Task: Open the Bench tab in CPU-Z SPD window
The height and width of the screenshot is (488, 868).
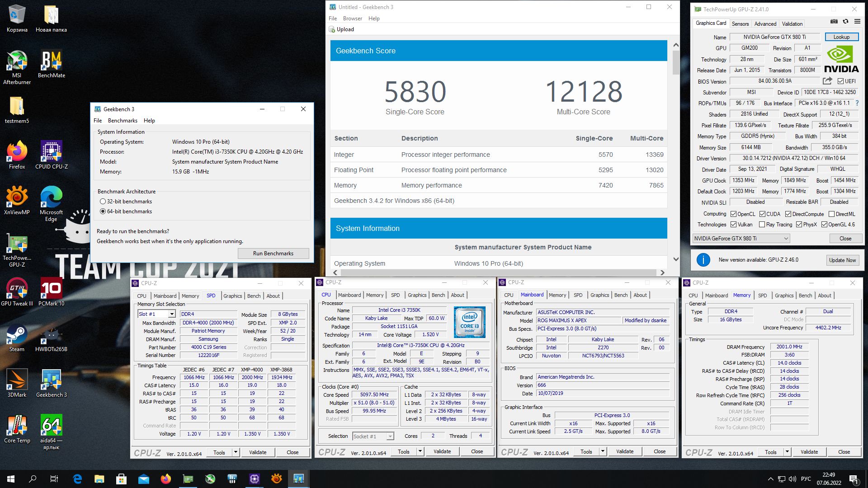Action: click(x=254, y=296)
